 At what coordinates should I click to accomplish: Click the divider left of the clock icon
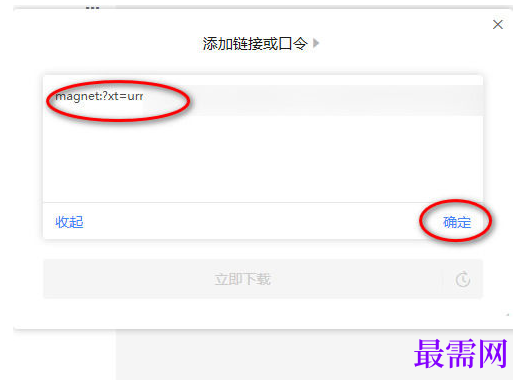tap(443, 279)
